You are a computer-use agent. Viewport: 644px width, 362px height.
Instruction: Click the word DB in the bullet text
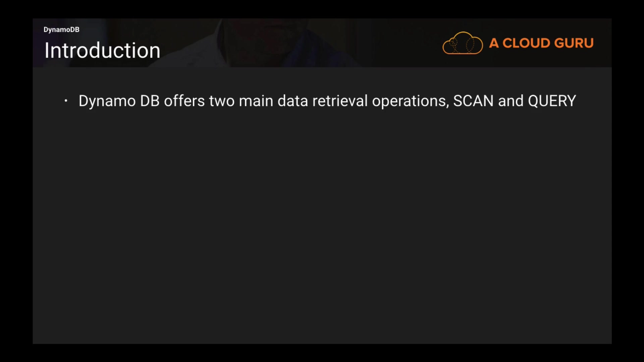tap(150, 101)
